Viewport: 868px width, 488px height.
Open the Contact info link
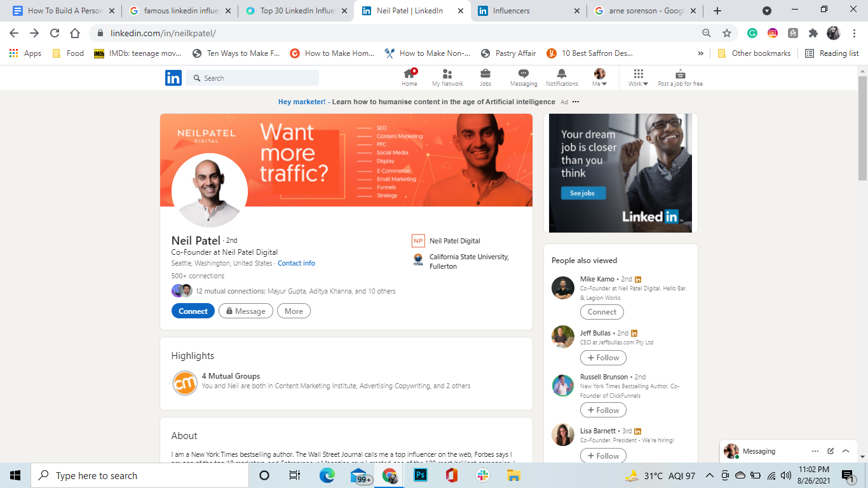click(x=296, y=263)
